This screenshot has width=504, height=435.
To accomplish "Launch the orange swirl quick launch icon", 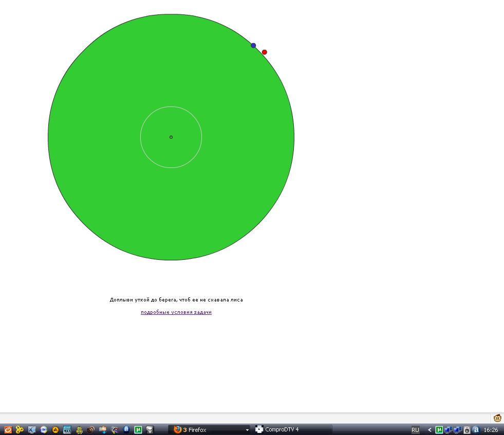I will pyautogui.click(x=8, y=430).
